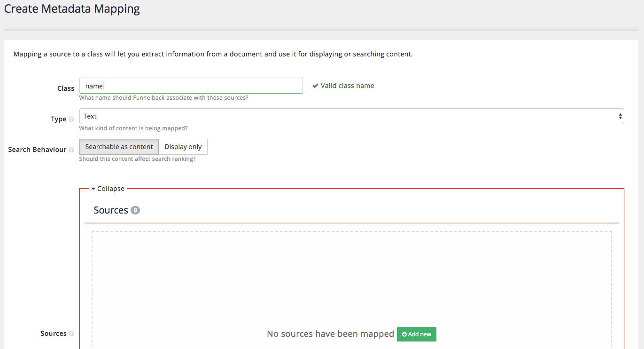Open the Type dropdown showing Text

pyautogui.click(x=351, y=116)
